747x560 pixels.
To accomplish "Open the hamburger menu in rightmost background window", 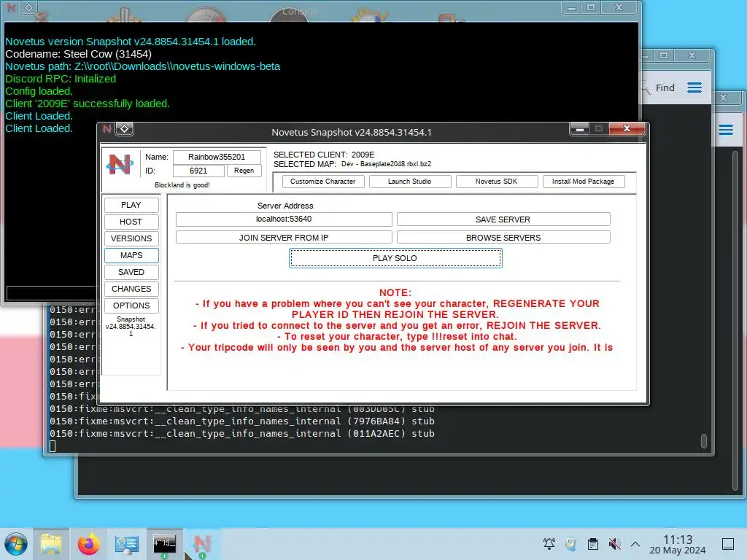I will 726,130.
